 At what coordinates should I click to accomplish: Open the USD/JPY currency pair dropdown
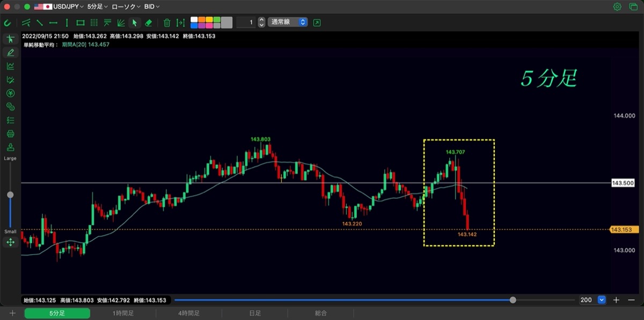click(x=59, y=7)
